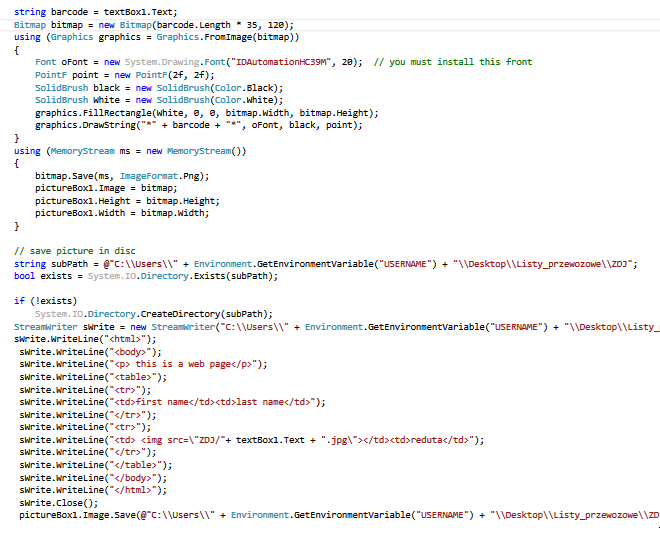Click the 'using (Graphics graphics' line

click(156, 37)
